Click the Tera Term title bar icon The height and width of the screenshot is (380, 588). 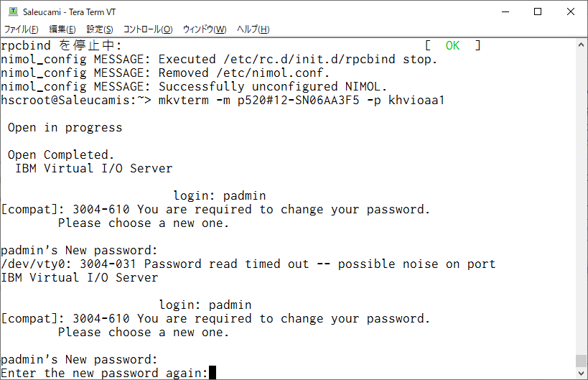click(x=13, y=11)
